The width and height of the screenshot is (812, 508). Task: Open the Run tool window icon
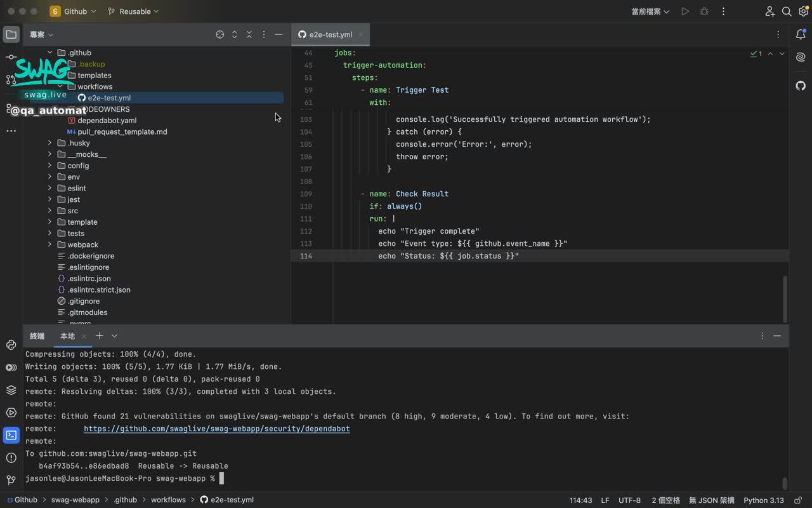pos(11,413)
